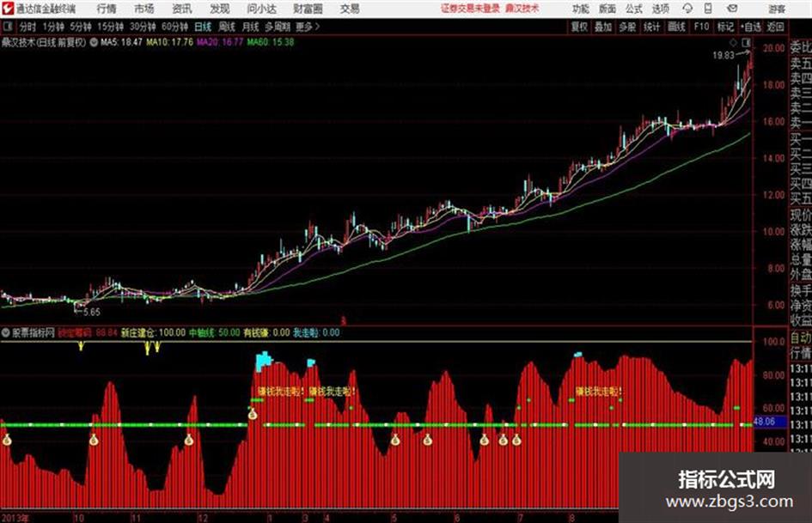Viewport: 812px width, 523px height.
Task: Open the 交易 menu
Action: click(x=350, y=9)
